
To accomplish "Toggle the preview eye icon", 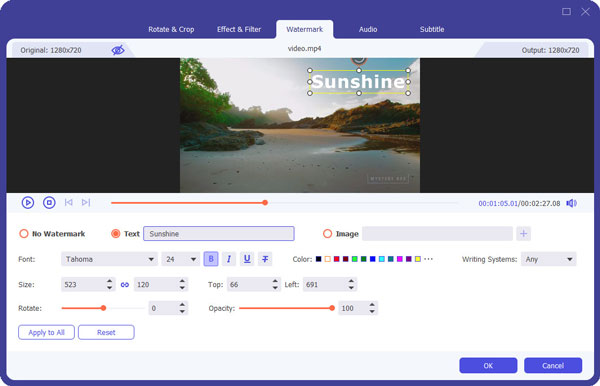I will click(118, 50).
